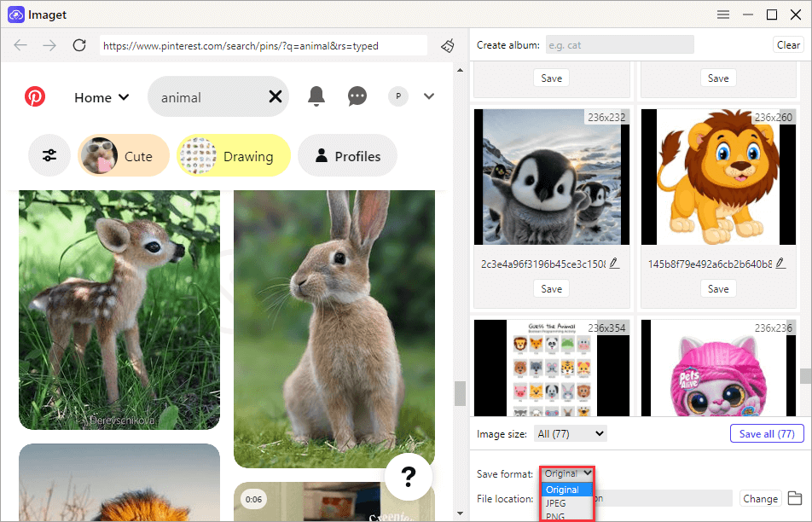
Task: Click the 2c3e4a96f3196b45ce3c150 filename
Action: coord(542,264)
